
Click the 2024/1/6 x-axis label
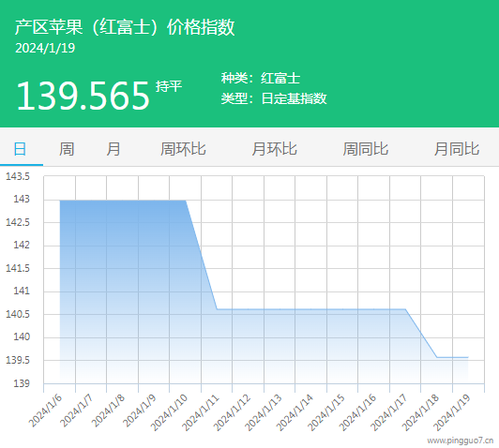45,411
